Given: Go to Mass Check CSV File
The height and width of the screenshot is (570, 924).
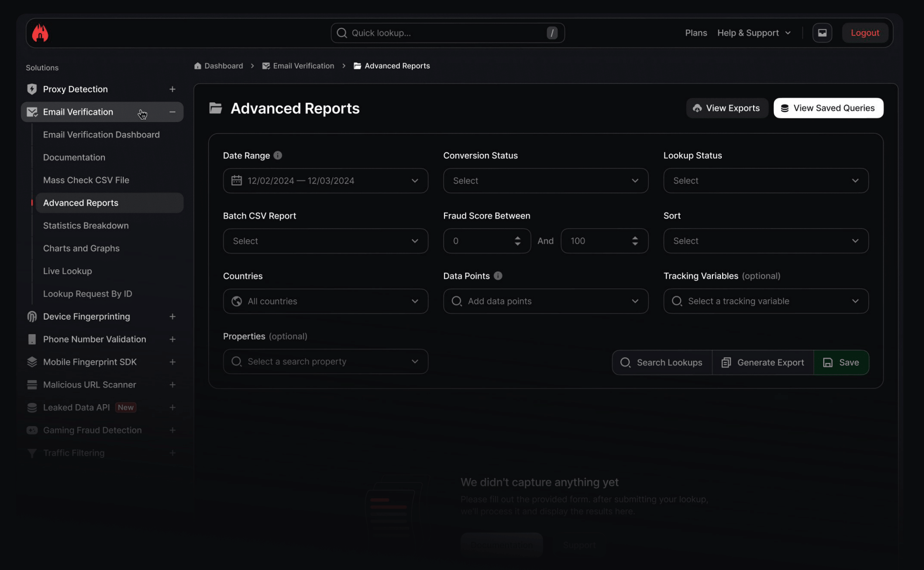Looking at the screenshot, I should tap(86, 180).
